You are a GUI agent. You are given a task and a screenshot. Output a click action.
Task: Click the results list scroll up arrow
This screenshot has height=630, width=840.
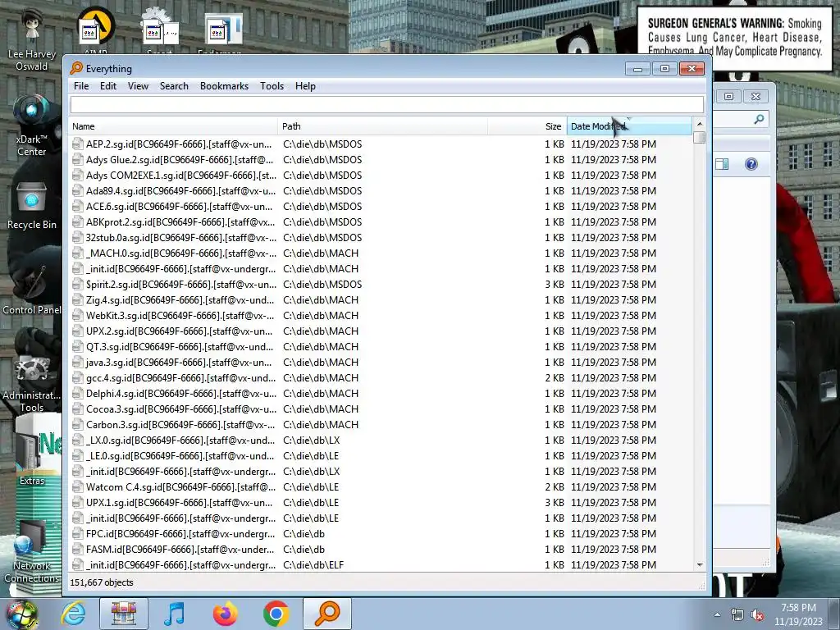tap(699, 125)
